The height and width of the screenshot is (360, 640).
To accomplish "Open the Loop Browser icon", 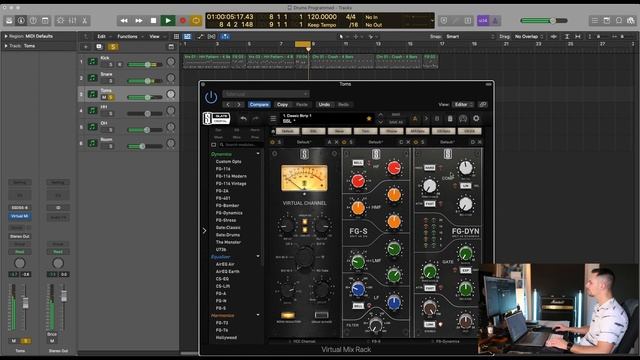I will pos(619,20).
